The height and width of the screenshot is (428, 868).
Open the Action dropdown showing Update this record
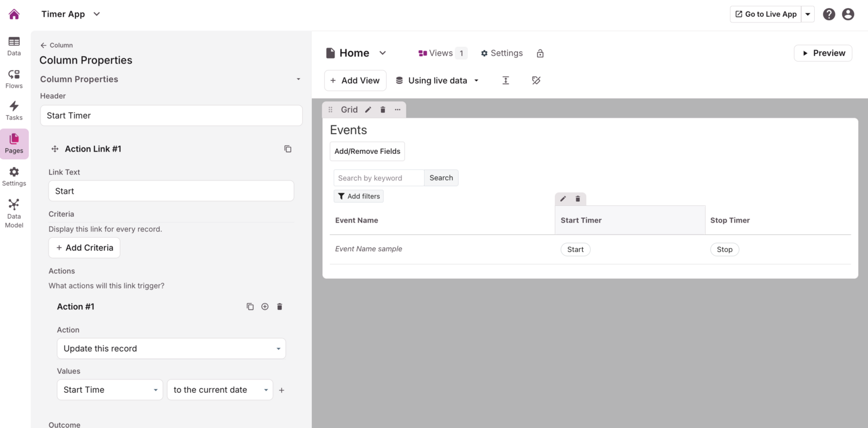pos(171,349)
